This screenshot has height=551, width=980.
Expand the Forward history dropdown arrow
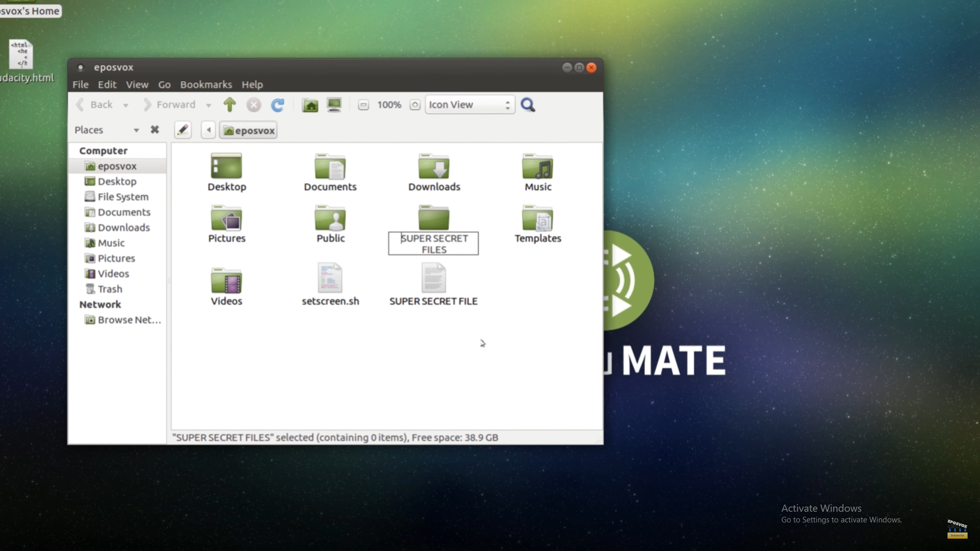tap(209, 106)
